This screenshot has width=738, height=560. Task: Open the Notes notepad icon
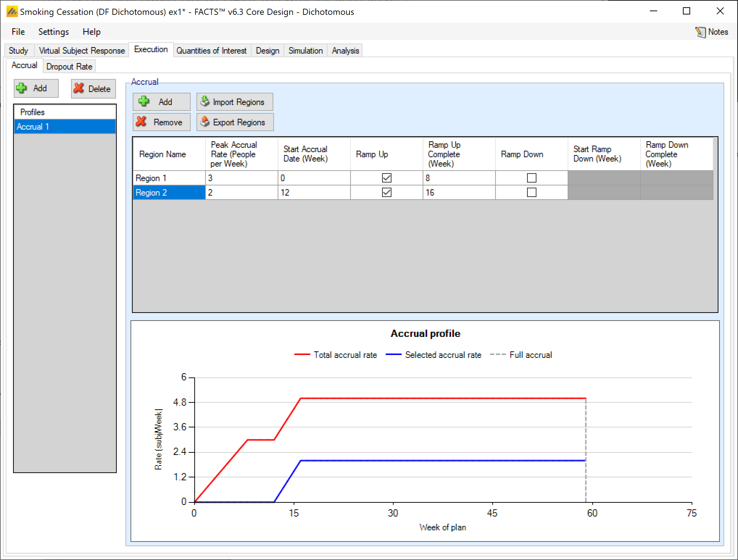click(700, 32)
